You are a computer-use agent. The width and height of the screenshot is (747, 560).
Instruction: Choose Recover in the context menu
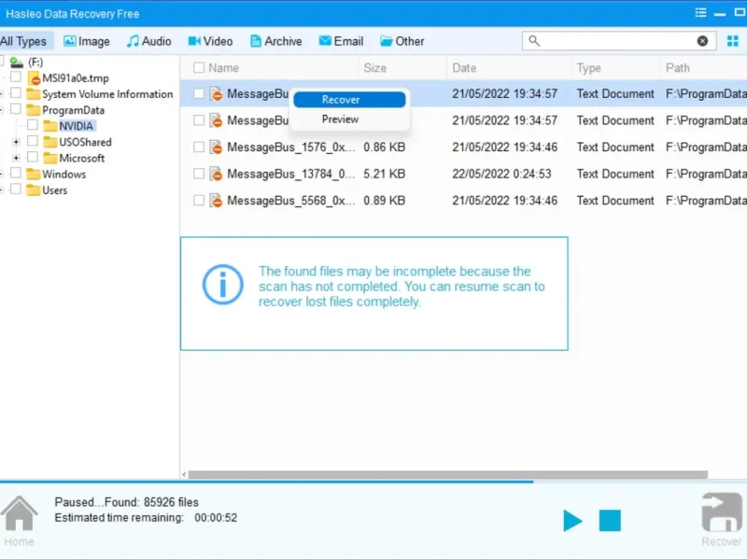click(349, 100)
